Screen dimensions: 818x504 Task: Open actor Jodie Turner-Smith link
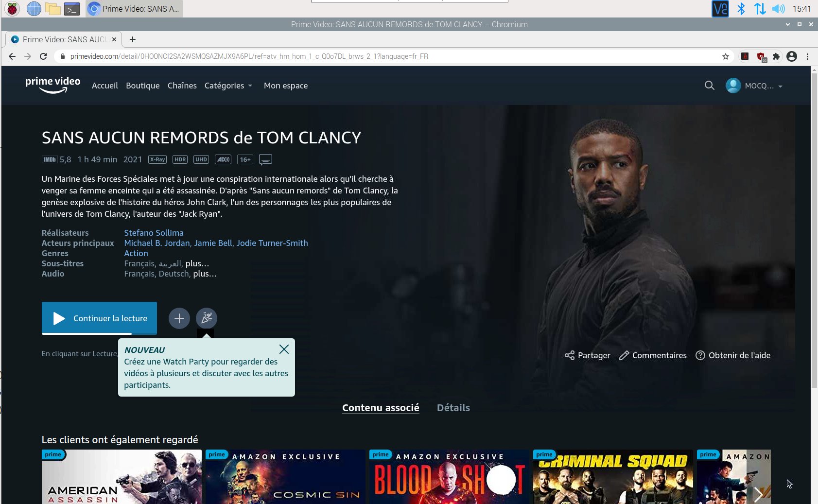(272, 243)
